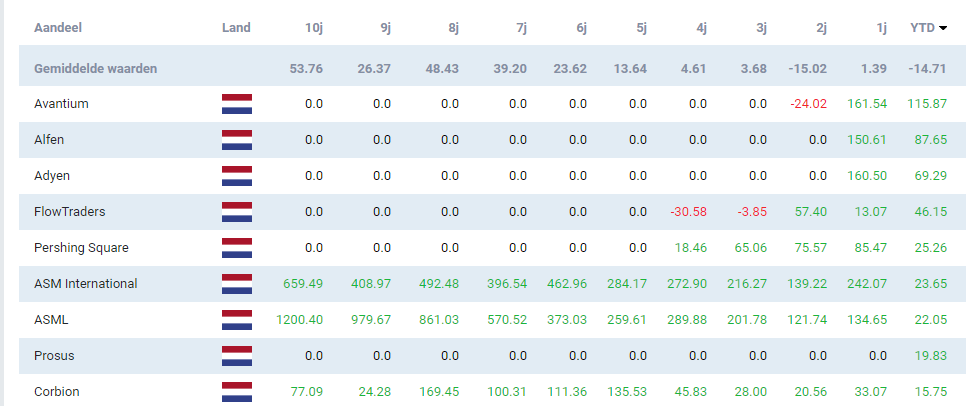Click the flag in the ASM International row
The image size is (966, 406).
click(x=237, y=284)
